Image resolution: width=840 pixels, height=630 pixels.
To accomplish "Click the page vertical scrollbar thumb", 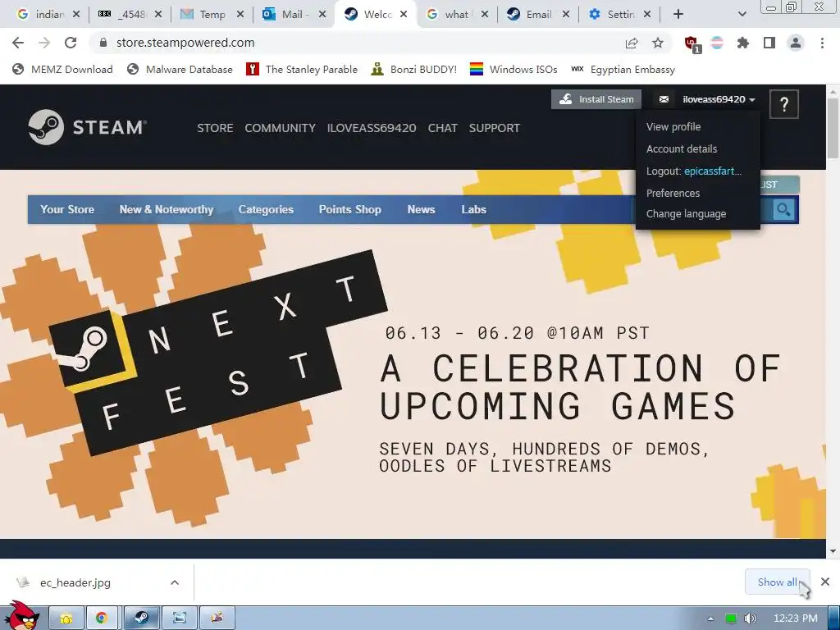I will tap(833, 127).
